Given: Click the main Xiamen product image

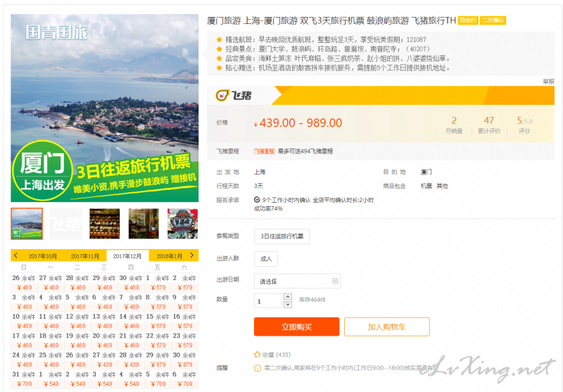Looking at the screenshot, I should click(104, 108).
